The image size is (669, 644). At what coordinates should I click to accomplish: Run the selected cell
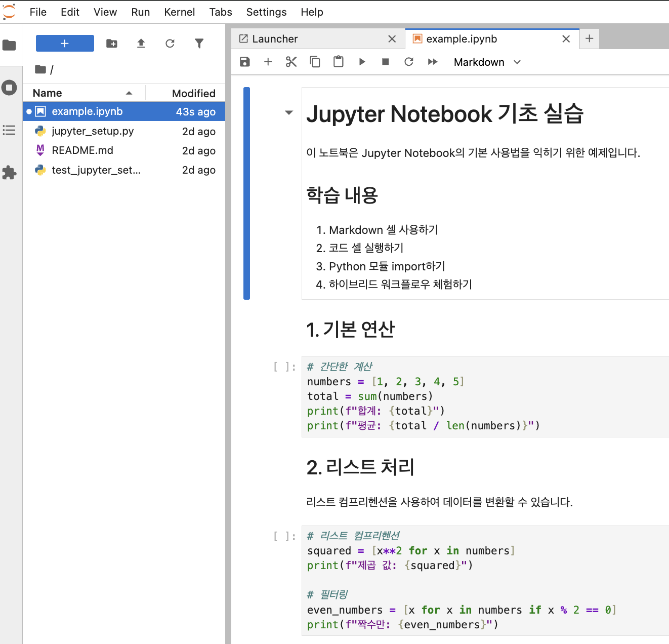(362, 62)
